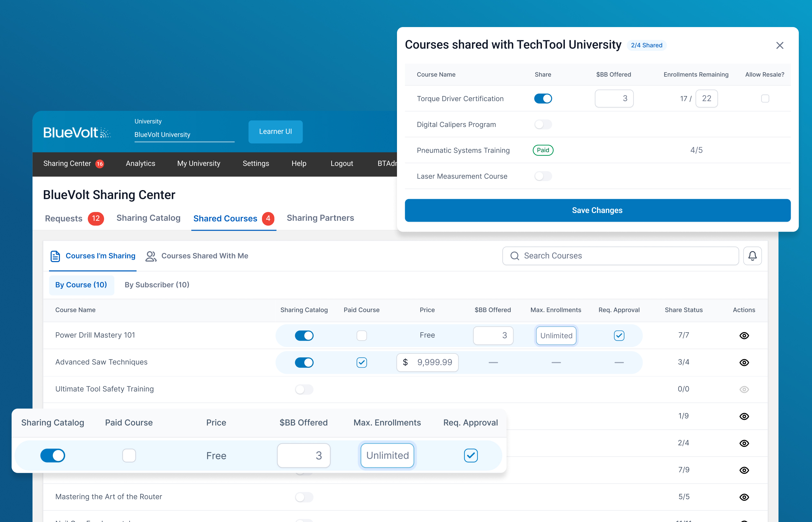Screen dimensions: 812x522
Task: Toggle Sharing Catalog for Advanced Saw Techniques
Action: (304, 362)
